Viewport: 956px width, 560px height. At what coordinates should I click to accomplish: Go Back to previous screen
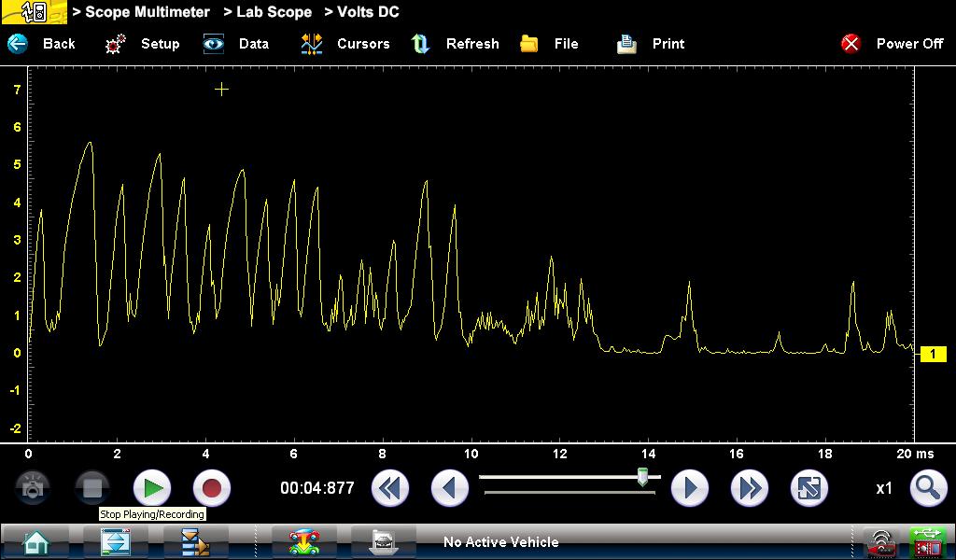pos(42,44)
